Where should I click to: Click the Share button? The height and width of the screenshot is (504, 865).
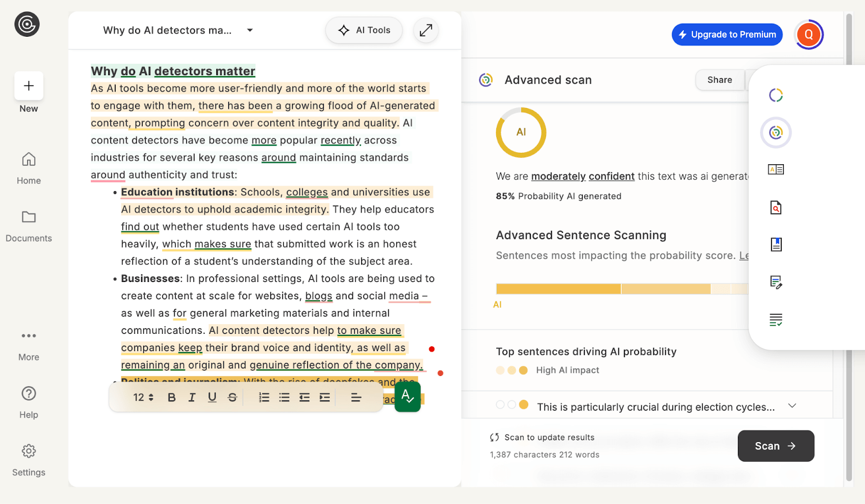pos(720,80)
